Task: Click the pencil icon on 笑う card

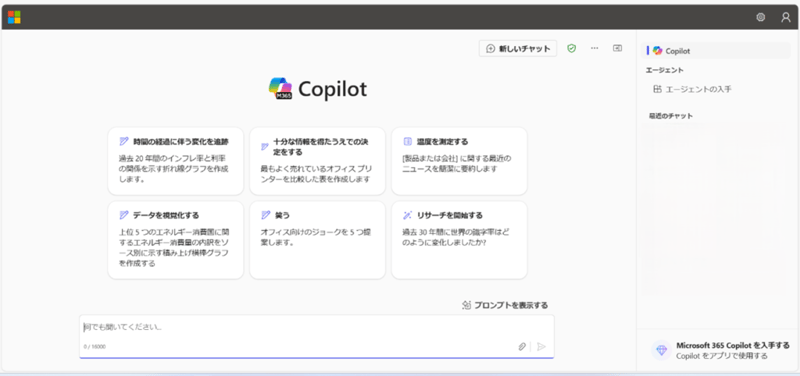Action: [x=265, y=215]
